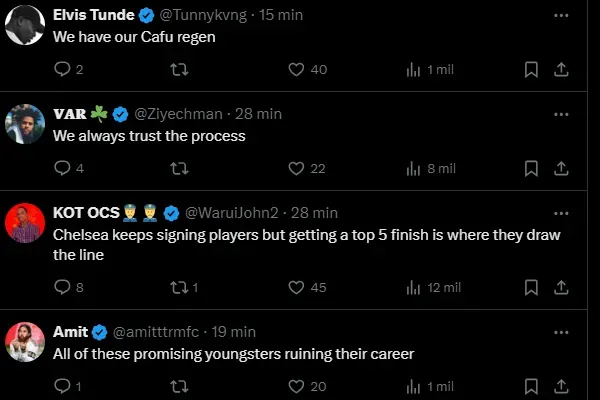Image resolution: width=600 pixels, height=400 pixels.
Task: Open more options for Elvis Tunde's tweet
Action: coord(562,15)
